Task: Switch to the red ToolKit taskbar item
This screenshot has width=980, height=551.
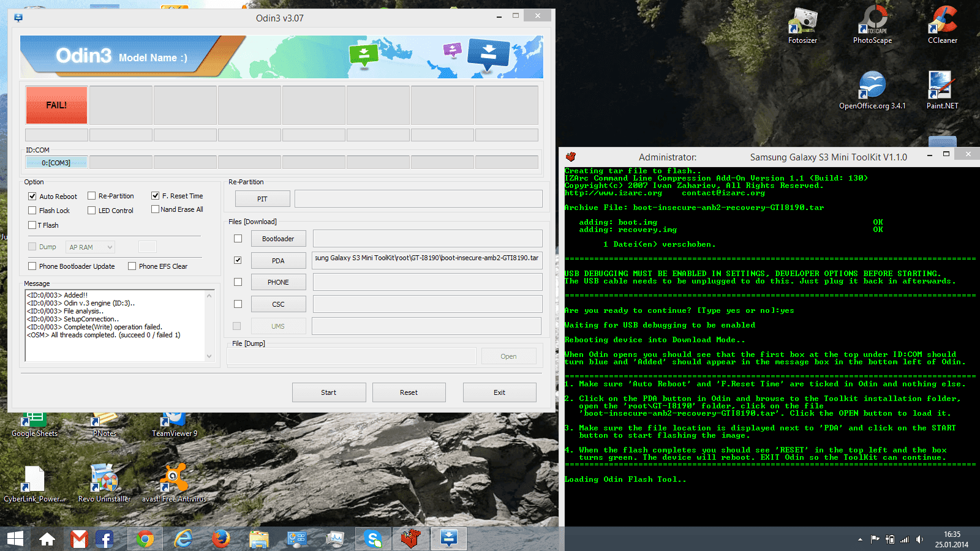Action: click(x=411, y=539)
